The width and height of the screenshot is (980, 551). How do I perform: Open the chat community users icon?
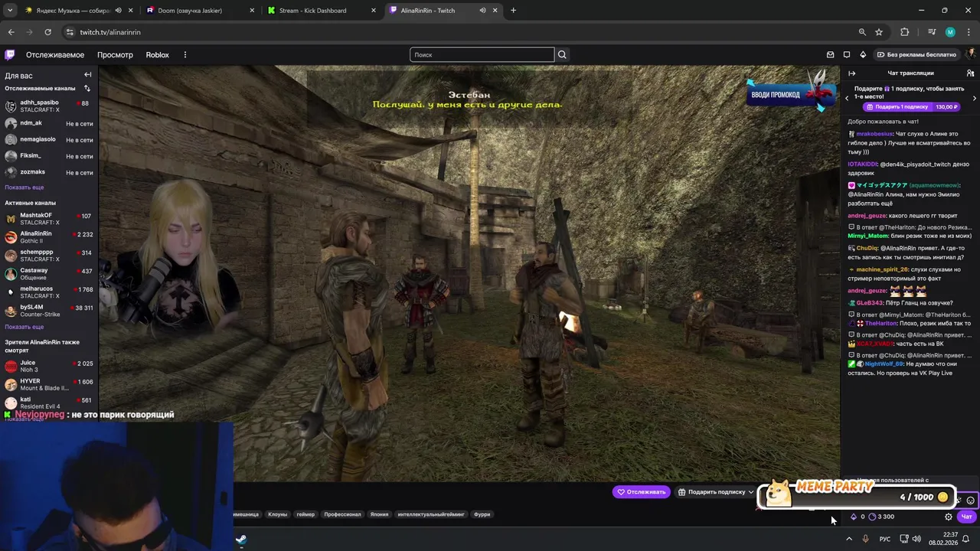pos(970,73)
